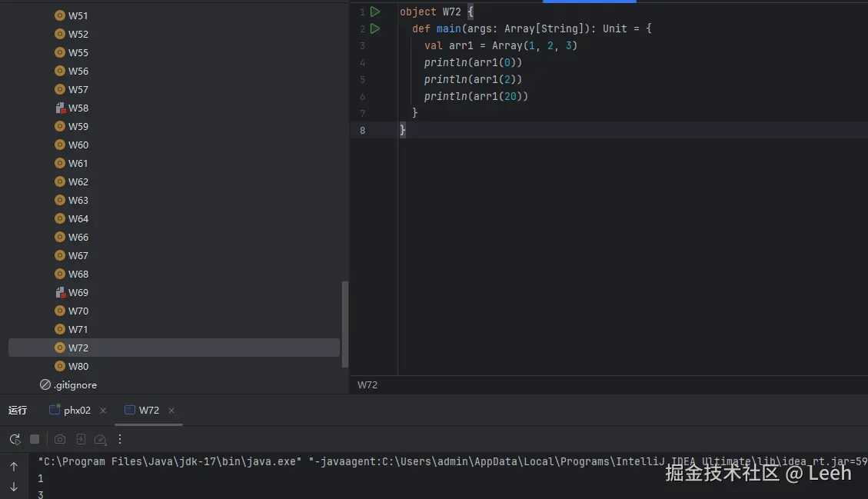The image size is (868, 499).
Task: Select the highlighted W72 tree item
Action: click(174, 348)
